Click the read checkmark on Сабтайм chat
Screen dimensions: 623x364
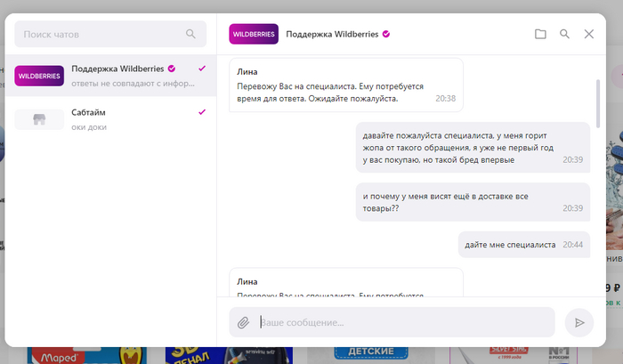point(202,112)
